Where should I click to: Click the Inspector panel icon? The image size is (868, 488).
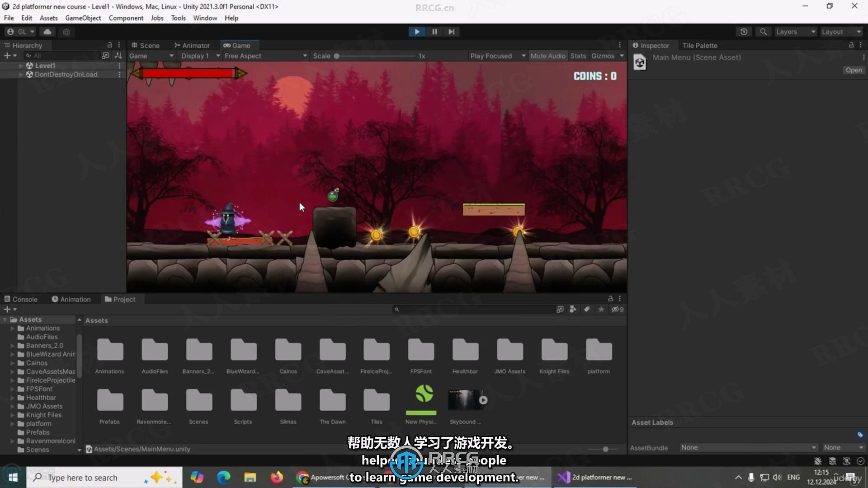636,45
